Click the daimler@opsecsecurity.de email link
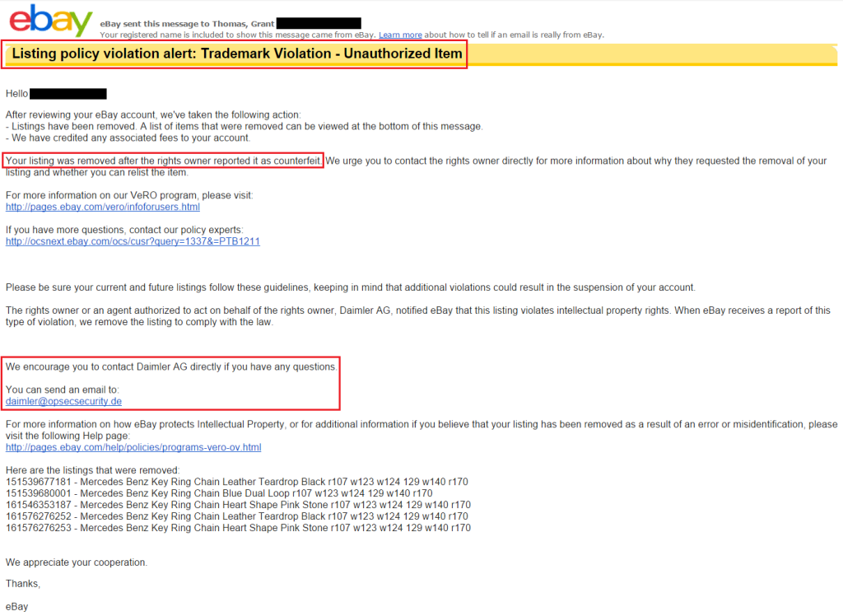Viewport: 843px width, 616px height. (x=63, y=401)
